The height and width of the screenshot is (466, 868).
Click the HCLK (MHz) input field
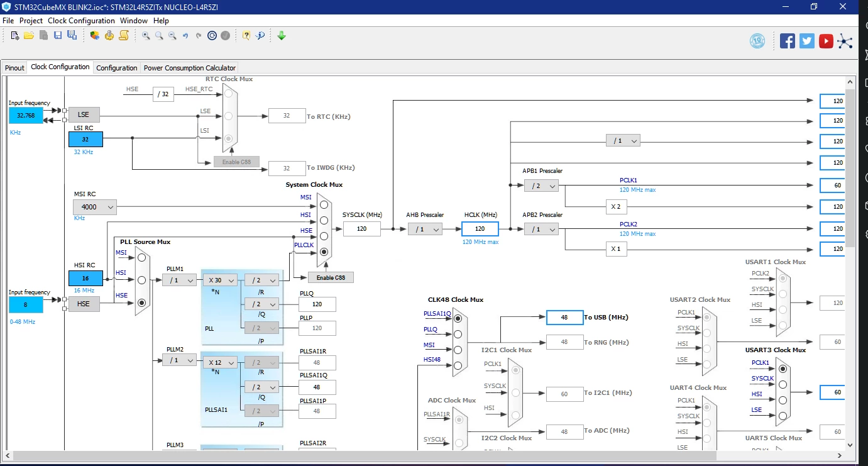tap(480, 229)
